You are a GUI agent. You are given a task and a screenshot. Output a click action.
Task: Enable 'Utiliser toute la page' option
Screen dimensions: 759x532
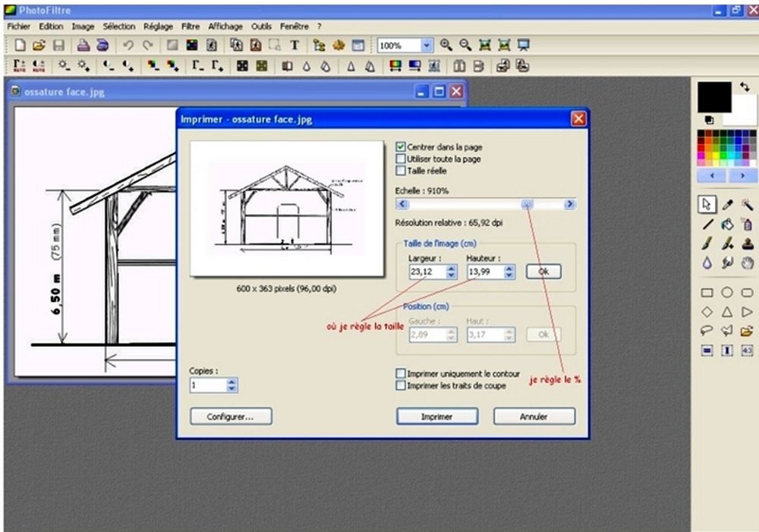[x=401, y=159]
